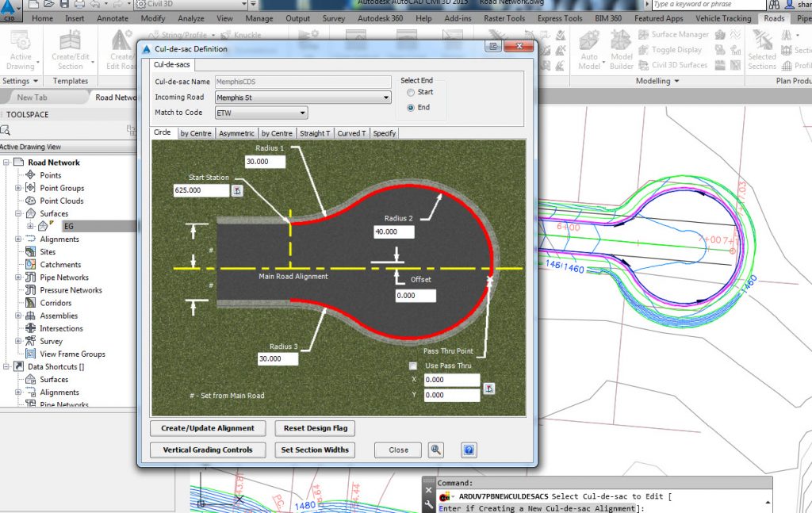The width and height of the screenshot is (812, 513).
Task: Click the Set Section Widths button
Action: 315,450
